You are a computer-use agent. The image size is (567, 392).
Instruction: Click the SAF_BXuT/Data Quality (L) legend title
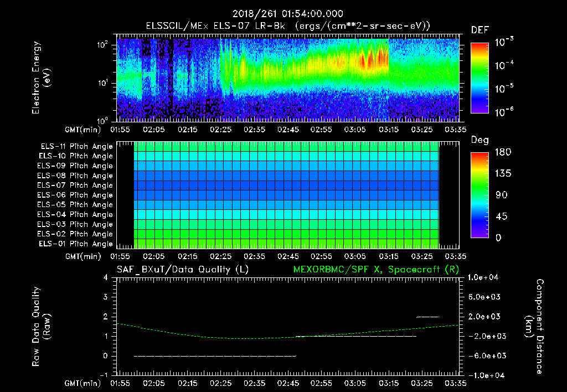183,270
